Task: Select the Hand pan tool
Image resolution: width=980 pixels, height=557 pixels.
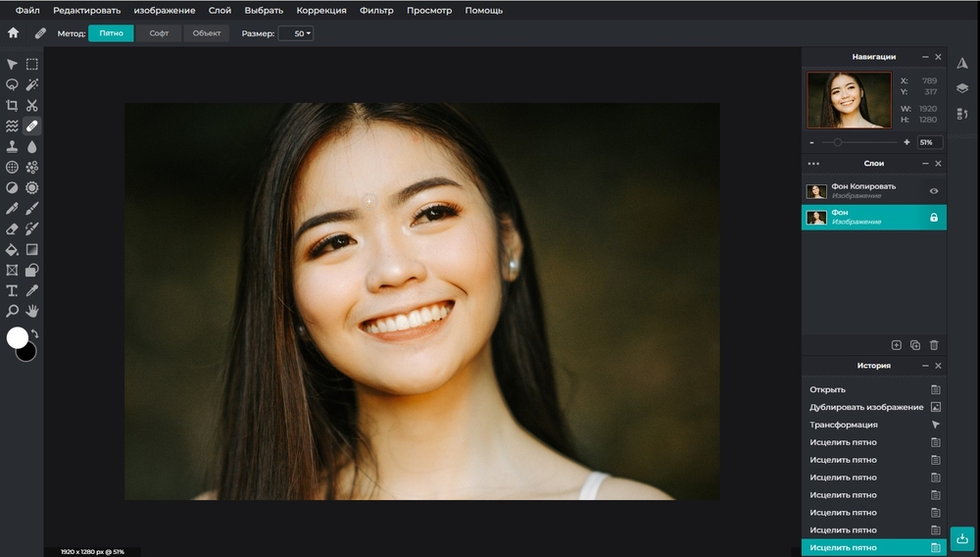Action: point(32,311)
